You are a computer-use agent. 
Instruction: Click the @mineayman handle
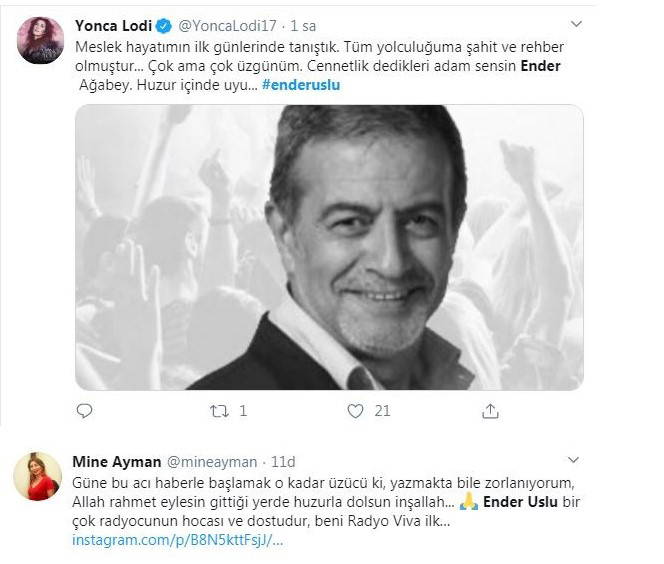(x=212, y=462)
